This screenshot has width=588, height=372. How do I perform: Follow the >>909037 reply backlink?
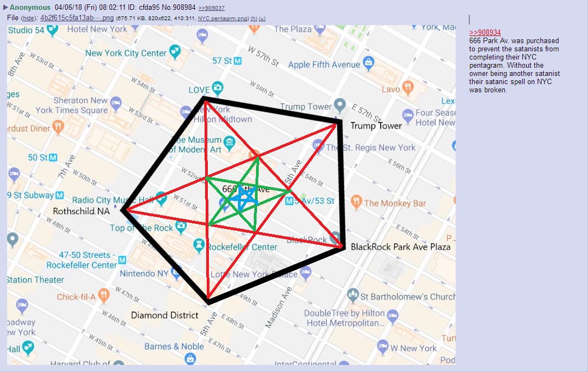[x=211, y=8]
